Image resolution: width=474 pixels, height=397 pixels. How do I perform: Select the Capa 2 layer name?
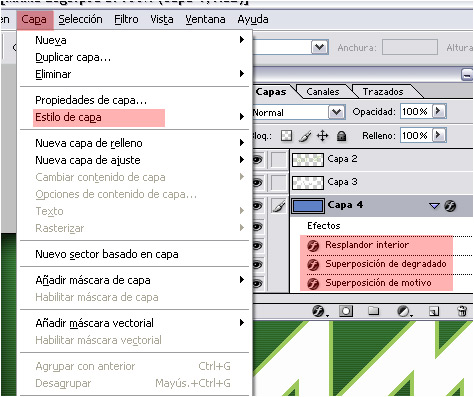coord(342,159)
